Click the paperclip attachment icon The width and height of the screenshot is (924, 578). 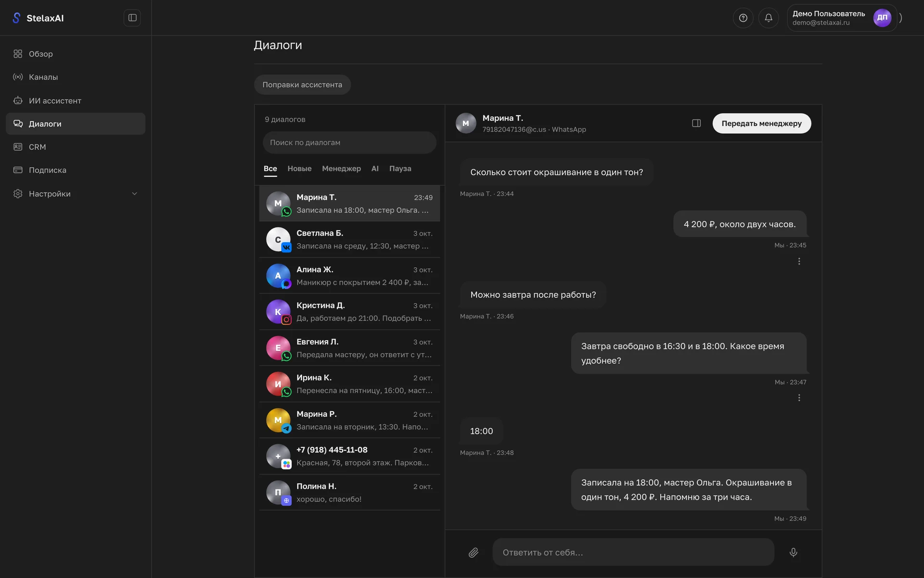(x=474, y=552)
